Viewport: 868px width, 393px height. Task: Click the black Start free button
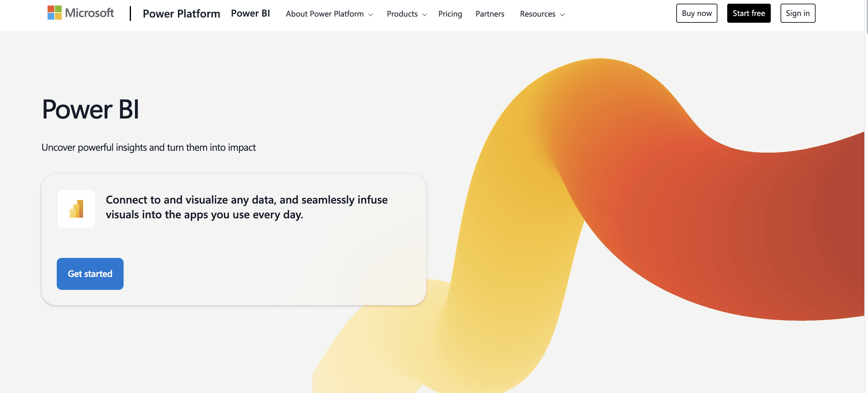point(749,13)
